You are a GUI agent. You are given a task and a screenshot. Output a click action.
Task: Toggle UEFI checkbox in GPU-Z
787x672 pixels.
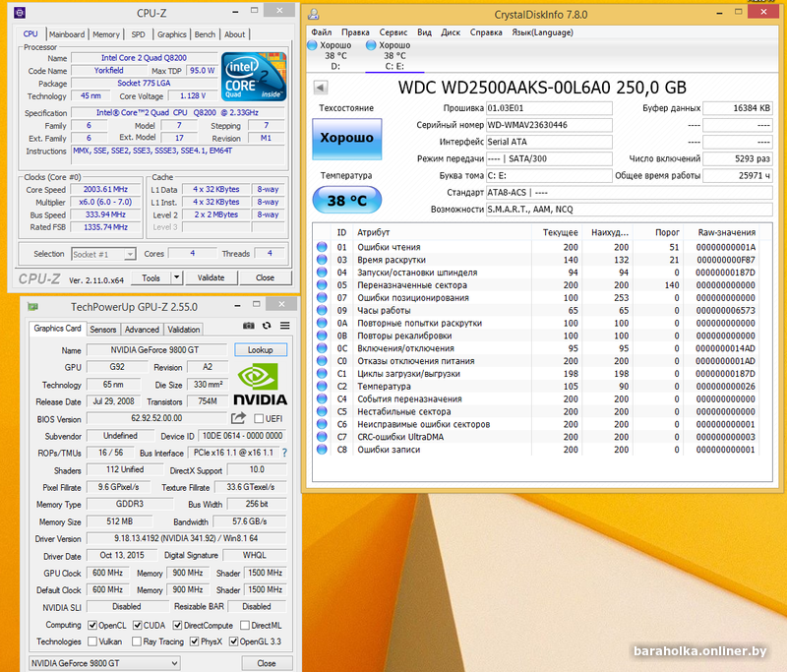pyautogui.click(x=259, y=418)
